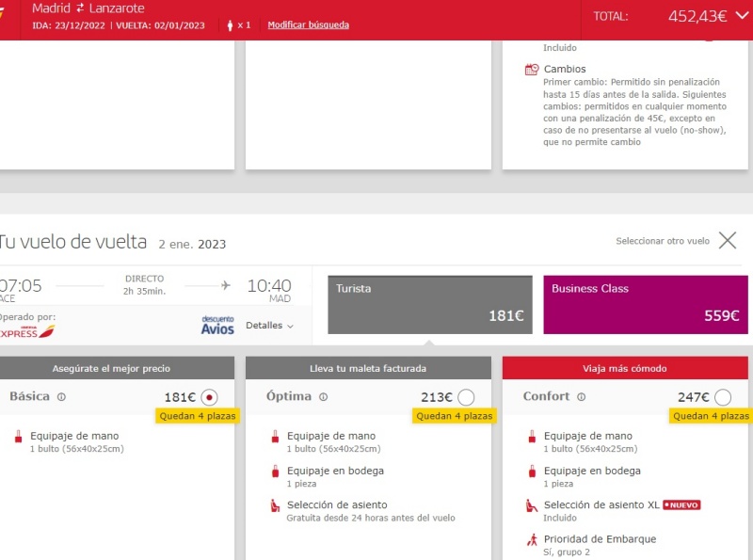The image size is (753, 560).
Task: Expand the TOTAL price summary chevron
Action: coord(740,15)
